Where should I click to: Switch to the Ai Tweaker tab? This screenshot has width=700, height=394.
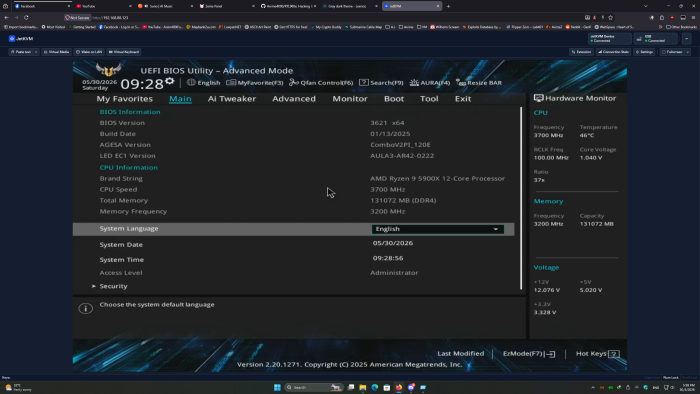click(x=232, y=99)
